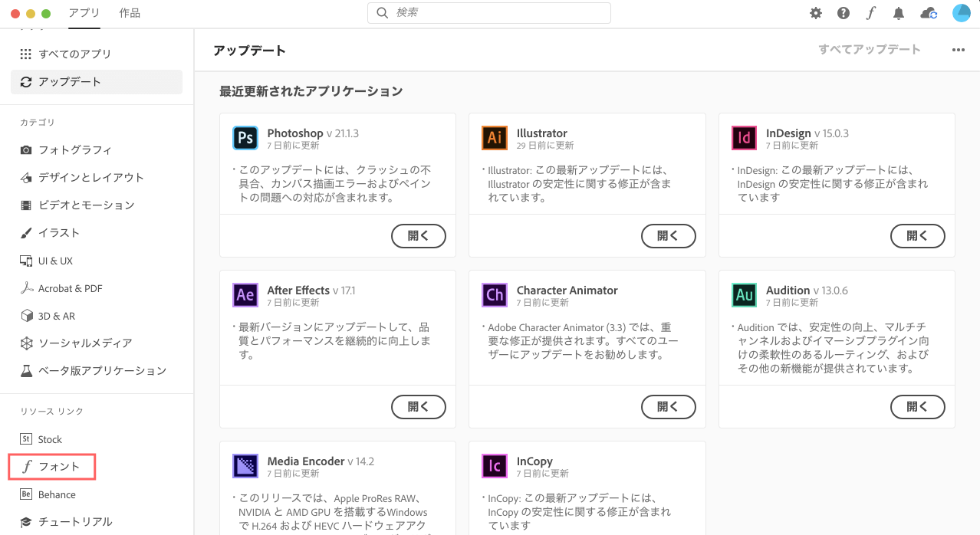Click the Audition v 13.0.6 title
This screenshot has height=535, width=980.
tap(807, 290)
